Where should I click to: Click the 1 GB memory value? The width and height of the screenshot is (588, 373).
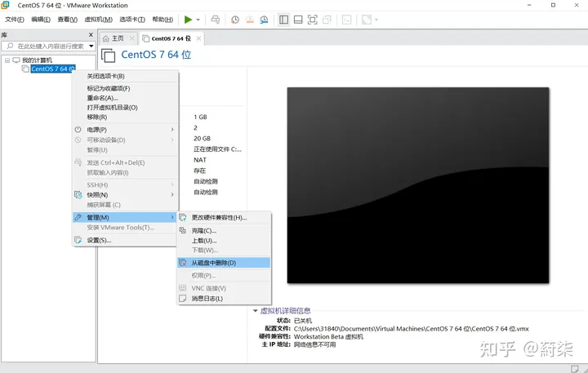pos(200,117)
